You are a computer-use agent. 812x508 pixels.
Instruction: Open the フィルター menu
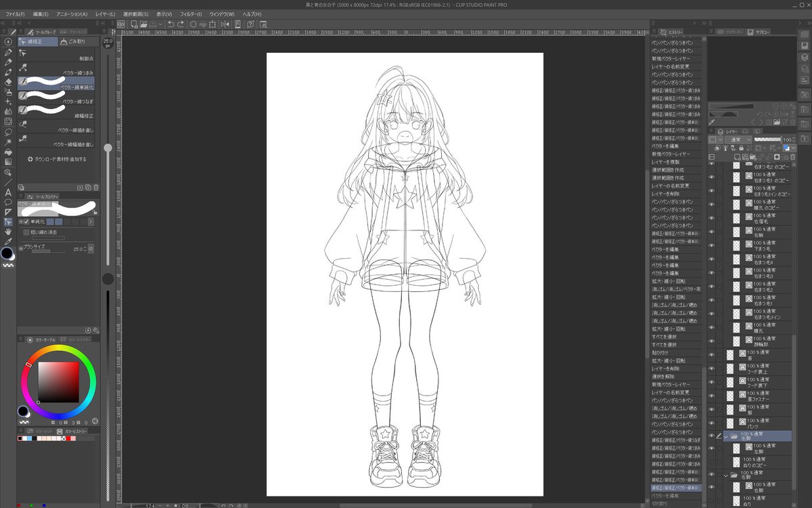191,14
